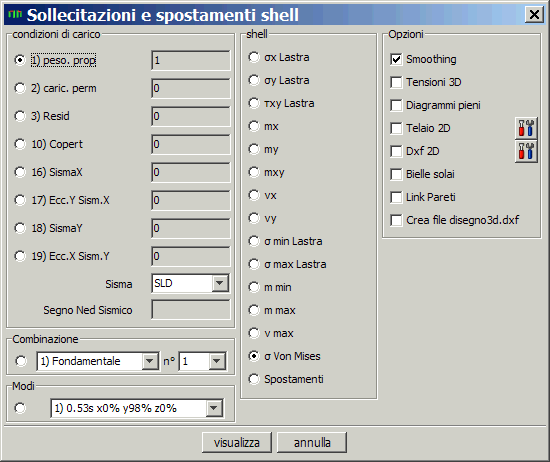Open the Fondamentale combination dropdown

[x=149, y=361]
